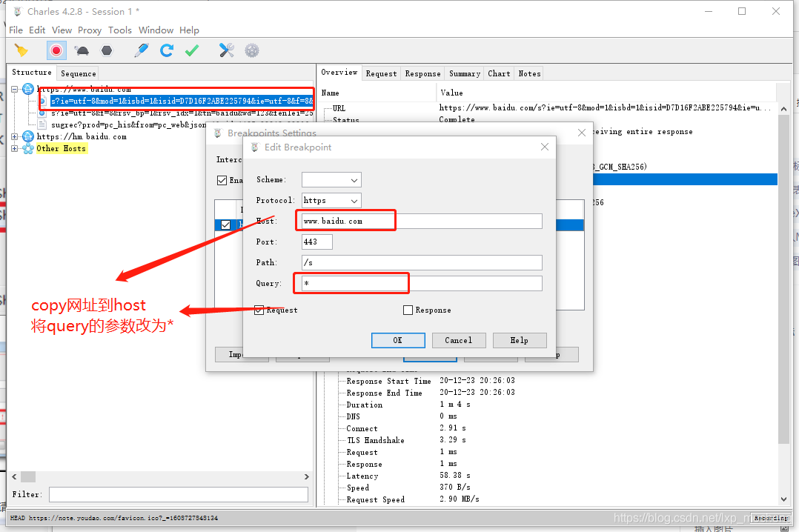The height and width of the screenshot is (532, 799).
Task: Toggle Enable Breakpoints checkbox in settings dialog
Action: [222, 180]
